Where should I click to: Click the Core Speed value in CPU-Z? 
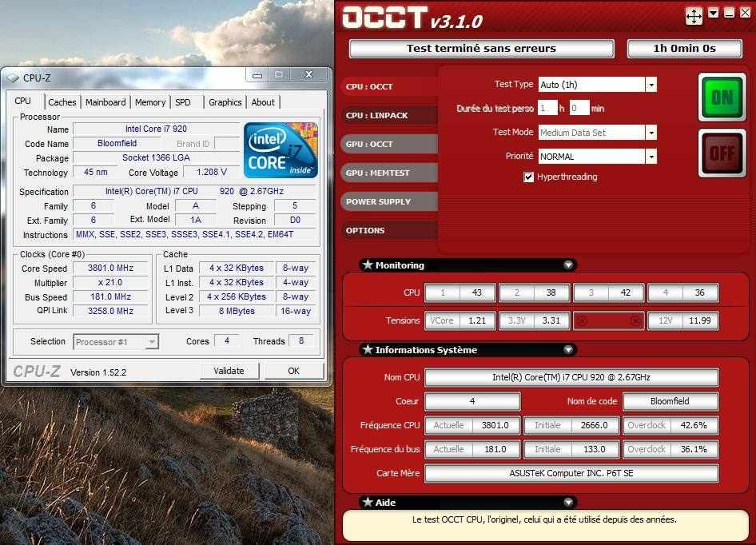tap(110, 269)
